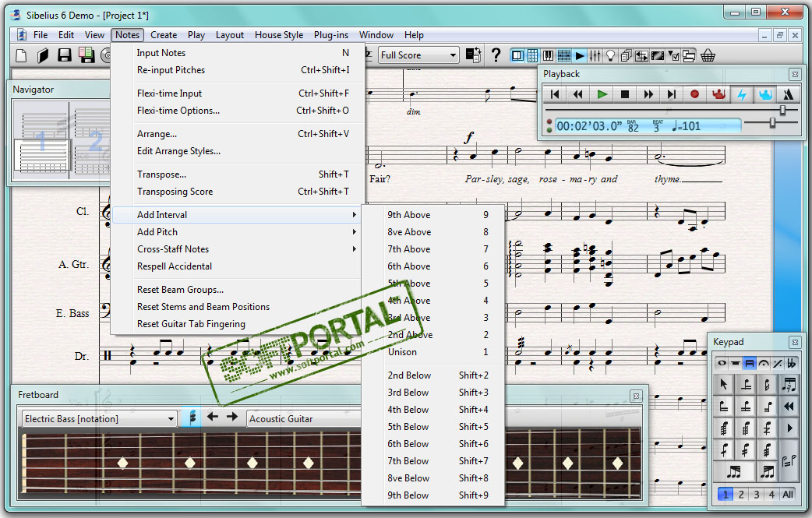Select voice 4 button on the Keypad
Screen dimensions: 812x518
click(771, 494)
